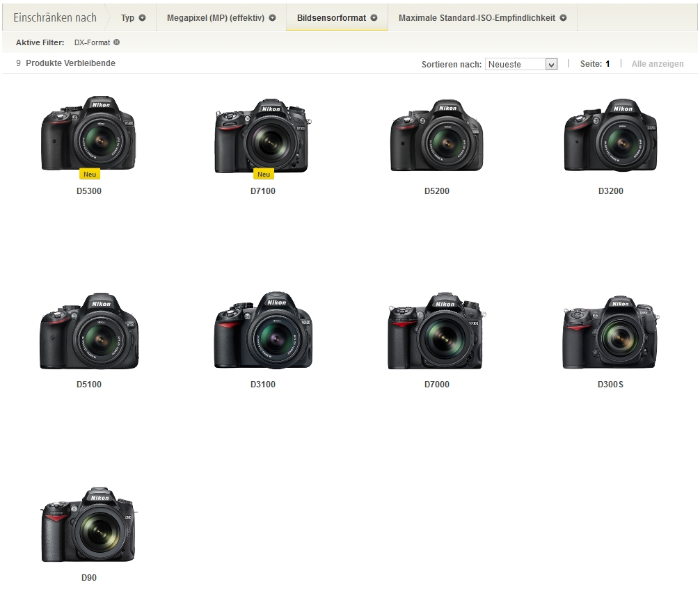The height and width of the screenshot is (589, 700).
Task: Click the D7000 product name
Action: tap(436, 384)
